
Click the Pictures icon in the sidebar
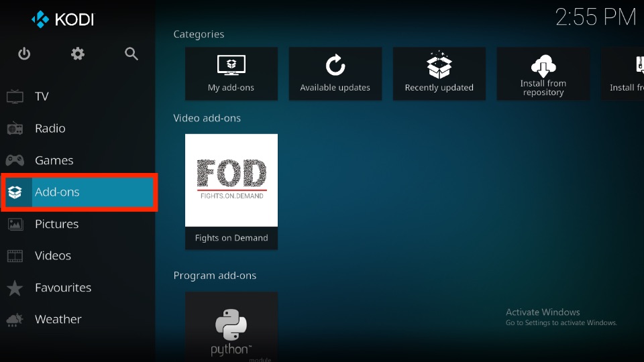[15, 224]
